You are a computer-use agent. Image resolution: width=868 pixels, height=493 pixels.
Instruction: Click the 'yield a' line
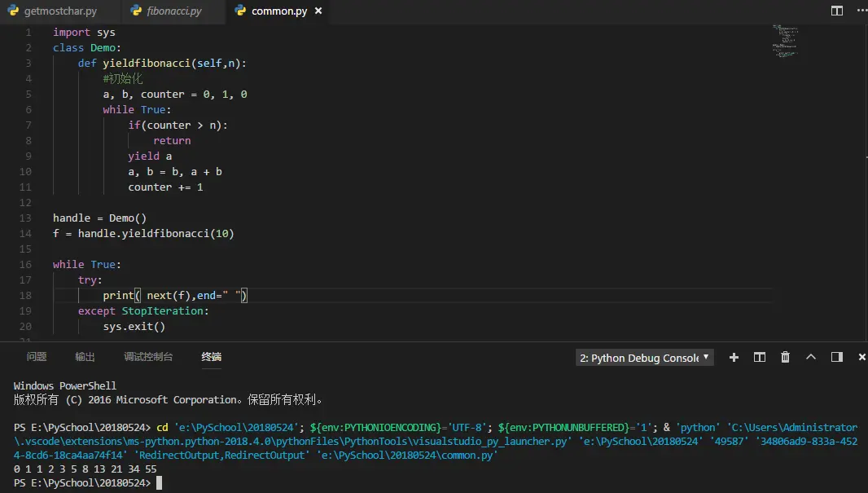150,156
